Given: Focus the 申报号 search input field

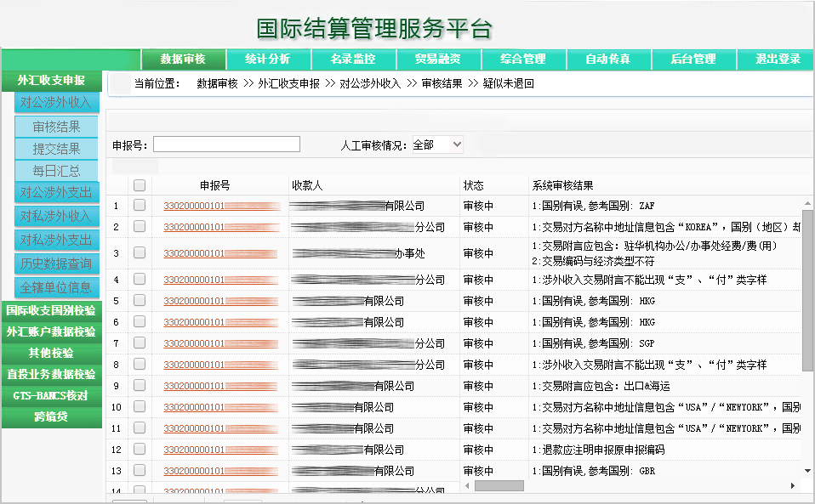Looking at the screenshot, I should 226,144.
